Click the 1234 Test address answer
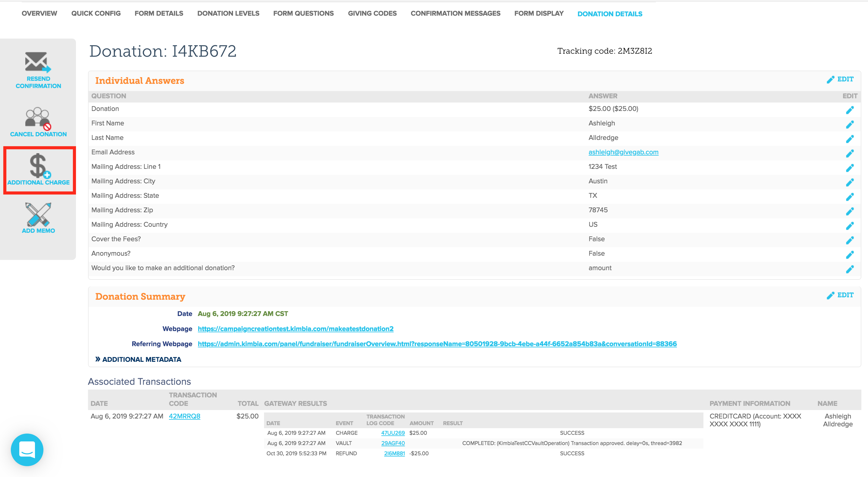This screenshot has width=868, height=477. [x=602, y=166]
